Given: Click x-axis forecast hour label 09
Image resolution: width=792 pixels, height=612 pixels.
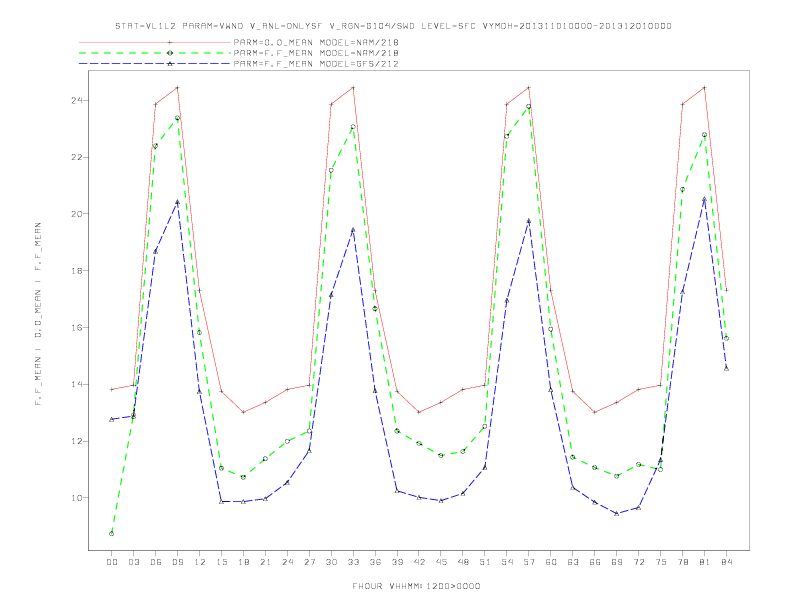Looking at the screenshot, I should pos(177,562).
